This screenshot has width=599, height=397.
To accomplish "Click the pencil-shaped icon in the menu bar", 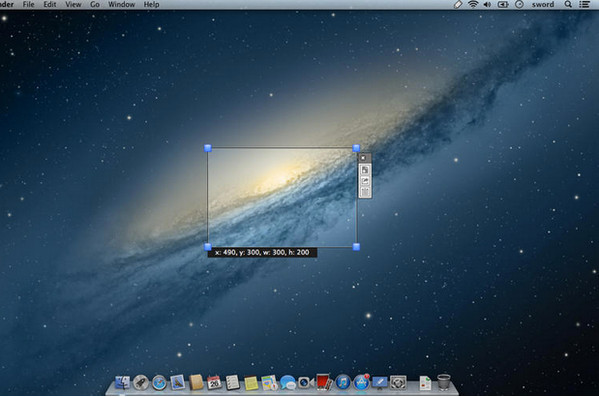I will pos(458,5).
